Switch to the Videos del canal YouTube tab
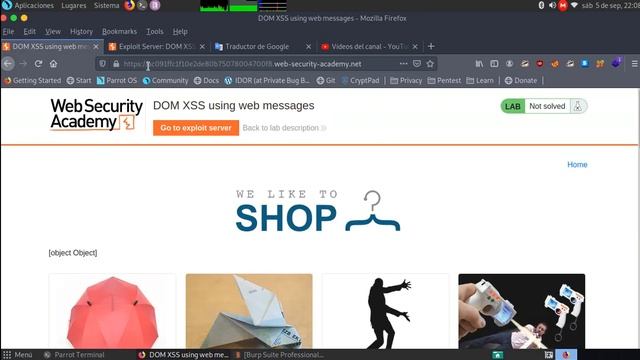The width and height of the screenshot is (640, 360). (368, 47)
